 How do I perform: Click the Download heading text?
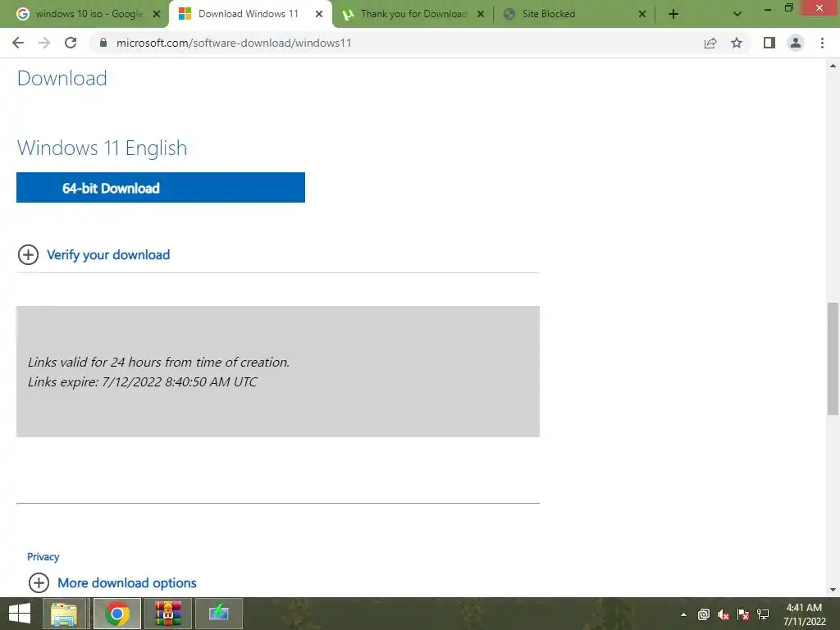click(62, 78)
